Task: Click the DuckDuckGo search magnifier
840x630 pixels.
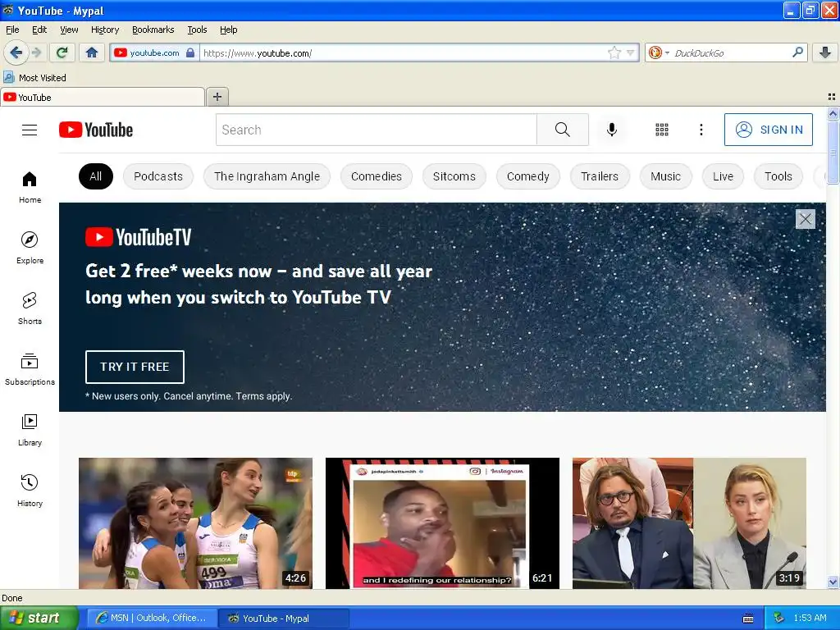Action: tap(797, 52)
